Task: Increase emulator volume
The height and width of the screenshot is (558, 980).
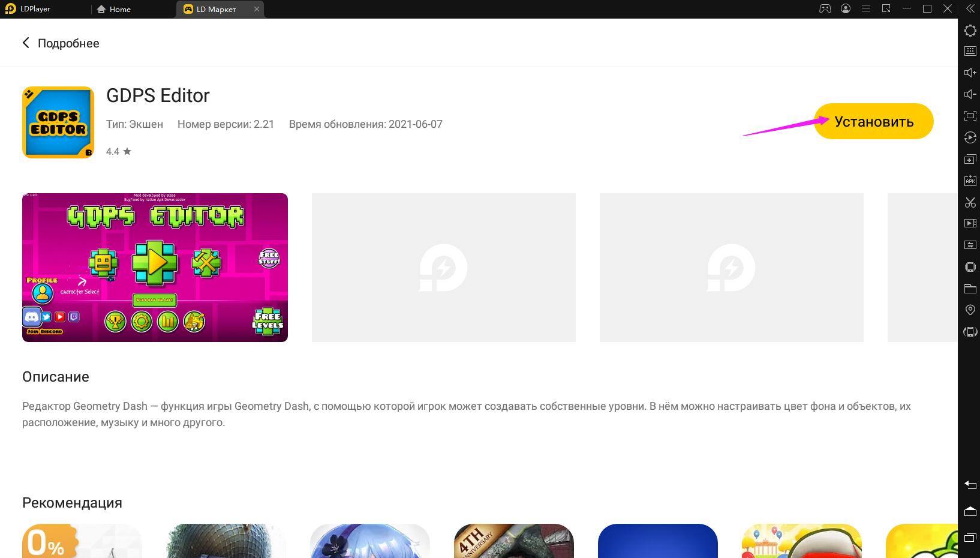Action: [970, 72]
